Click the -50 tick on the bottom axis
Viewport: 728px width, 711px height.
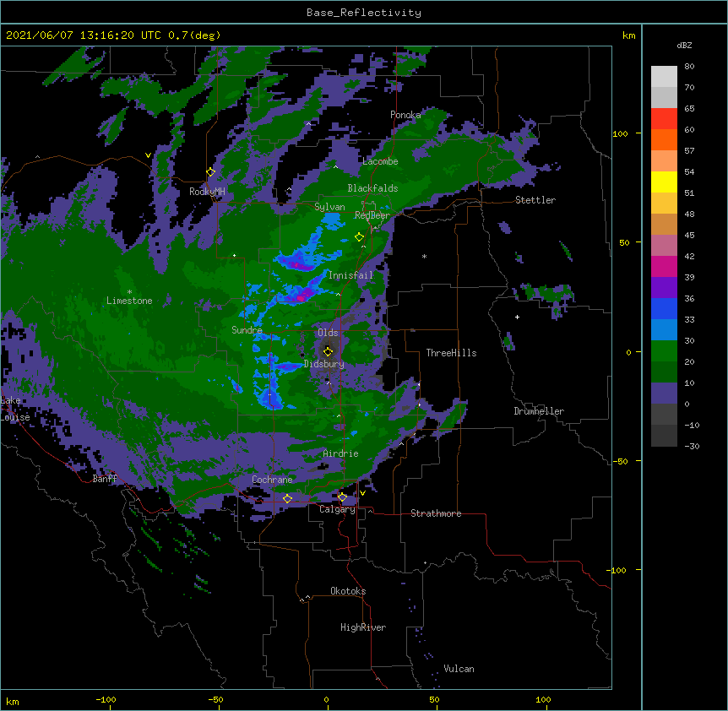pos(215,699)
